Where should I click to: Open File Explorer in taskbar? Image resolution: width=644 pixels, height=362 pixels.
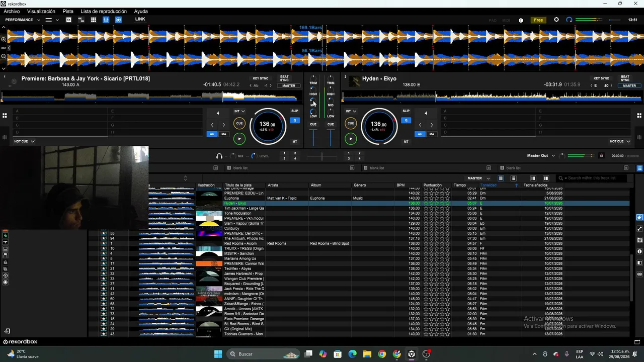(367, 354)
